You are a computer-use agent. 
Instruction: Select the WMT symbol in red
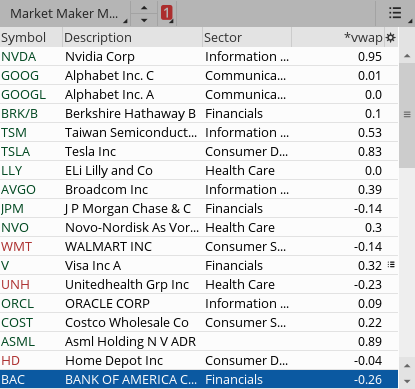click(16, 247)
